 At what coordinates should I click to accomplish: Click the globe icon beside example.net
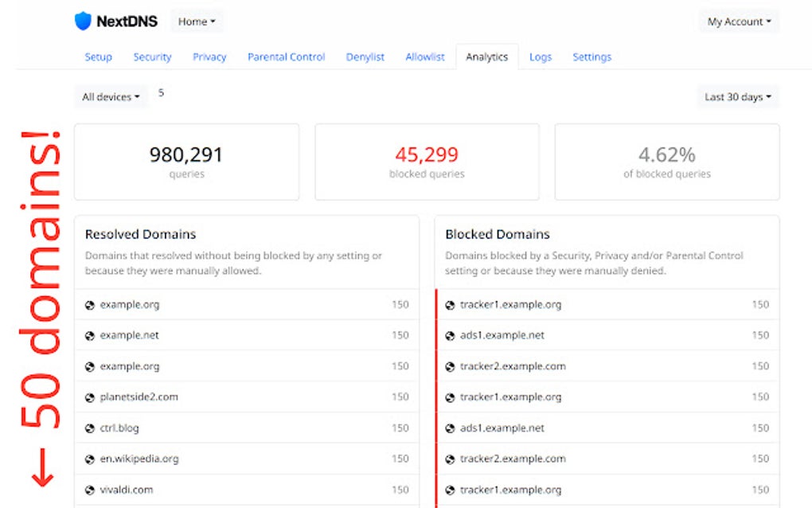point(91,335)
